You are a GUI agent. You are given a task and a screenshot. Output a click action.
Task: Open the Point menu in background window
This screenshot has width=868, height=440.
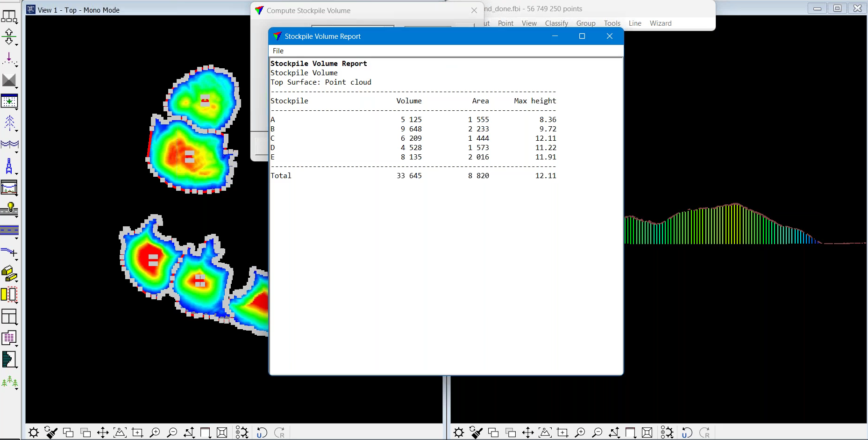coord(505,23)
